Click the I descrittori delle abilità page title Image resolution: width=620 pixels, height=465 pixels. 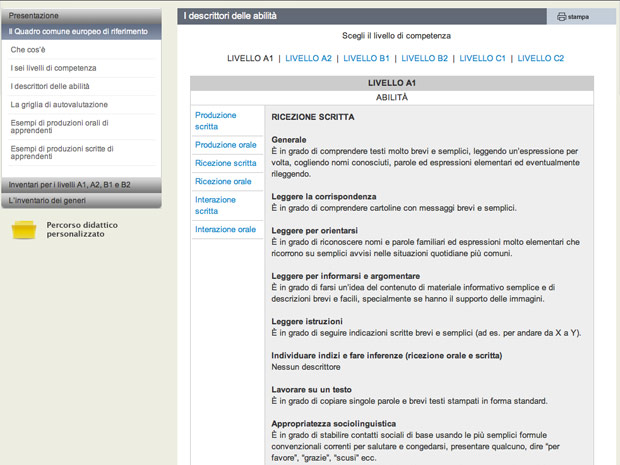click(x=230, y=16)
